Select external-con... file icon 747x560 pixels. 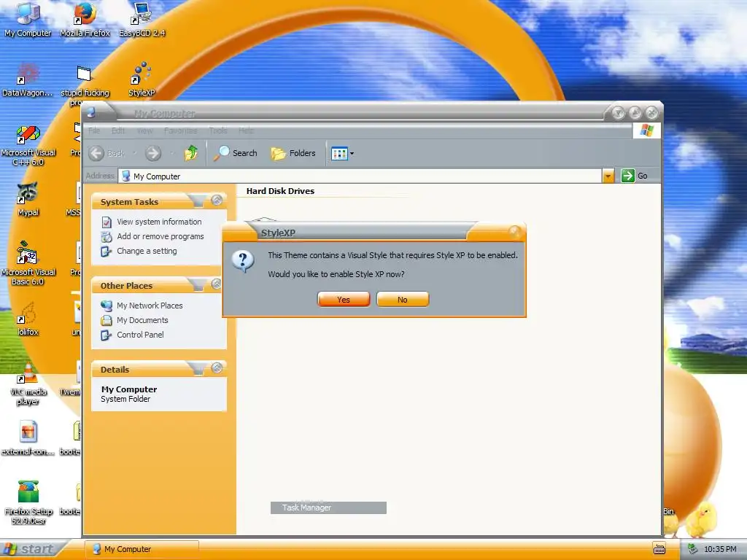point(28,438)
